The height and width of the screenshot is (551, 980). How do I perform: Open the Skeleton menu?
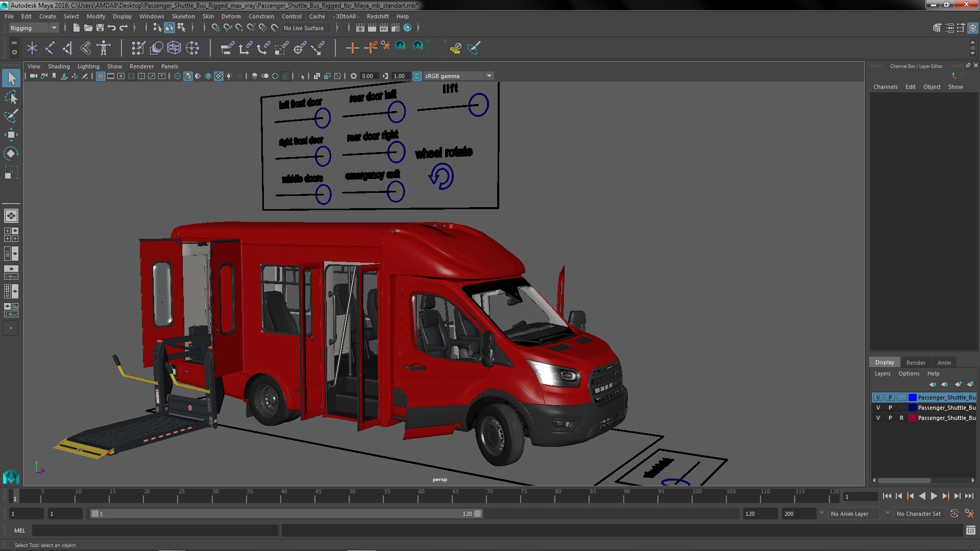(183, 16)
